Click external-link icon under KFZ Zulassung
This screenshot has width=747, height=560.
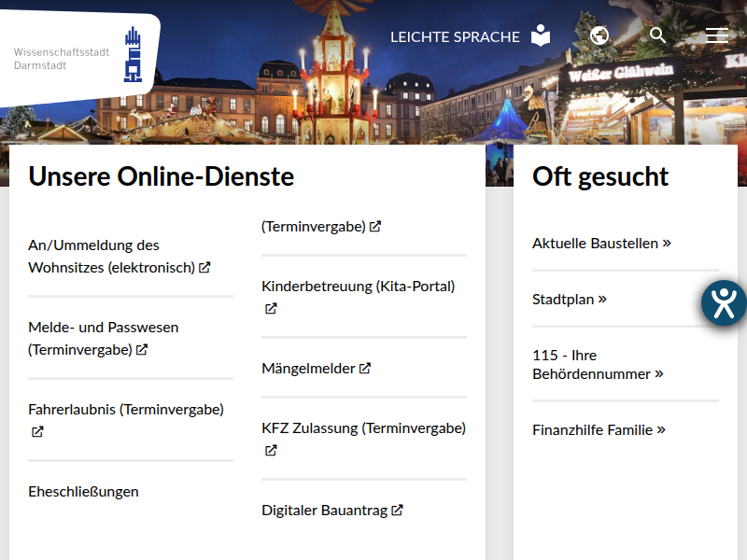(270, 450)
